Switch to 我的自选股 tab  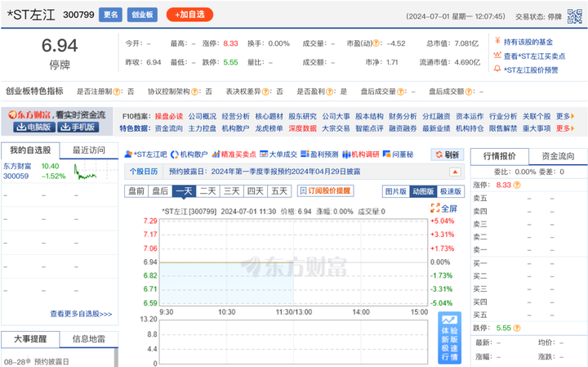tap(30, 150)
